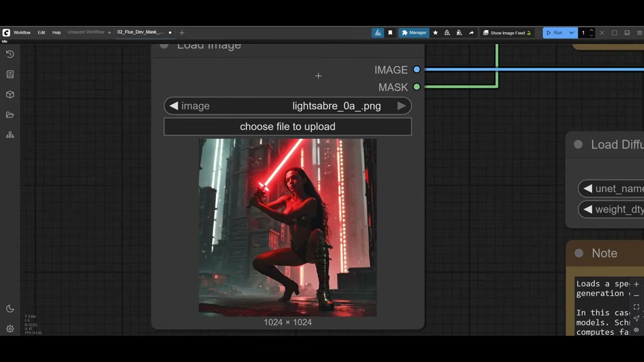Viewport: 644px width, 362px height.
Task: Add a new workflow tab
Action: 182,33
